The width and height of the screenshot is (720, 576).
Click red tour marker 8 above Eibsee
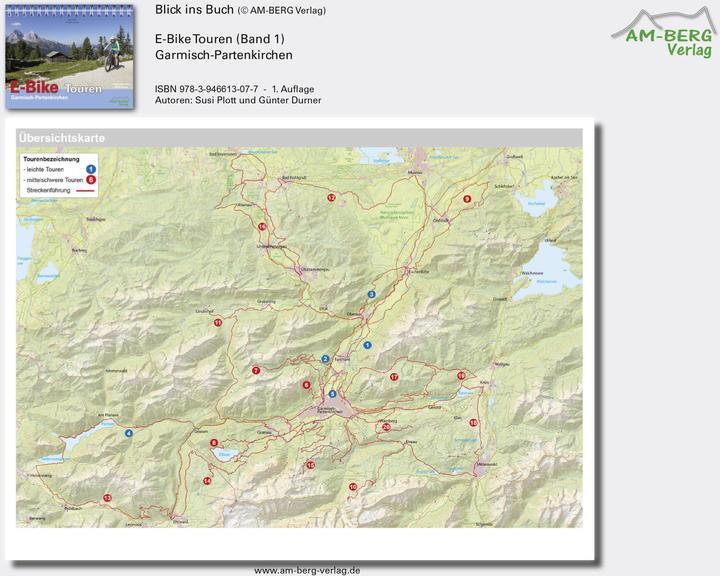pos(214,443)
